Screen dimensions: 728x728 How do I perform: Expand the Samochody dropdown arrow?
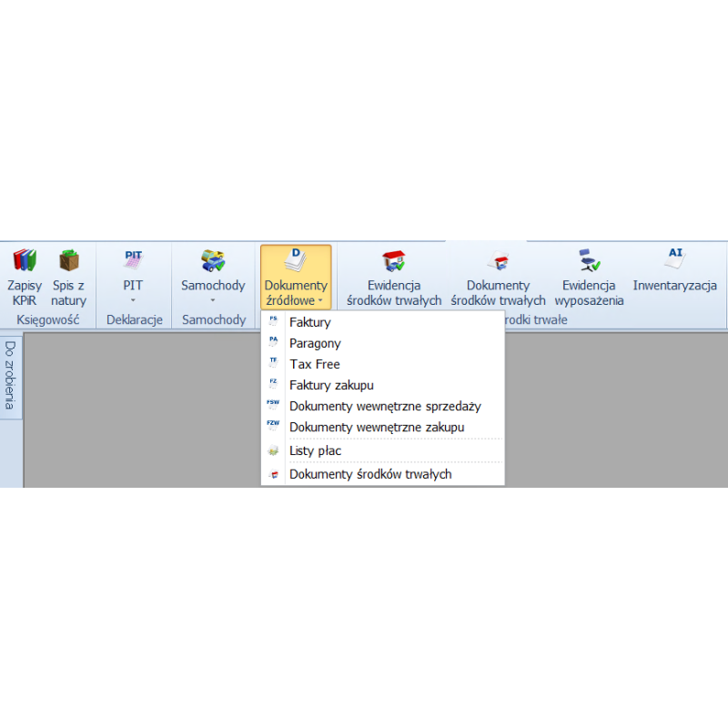213,300
